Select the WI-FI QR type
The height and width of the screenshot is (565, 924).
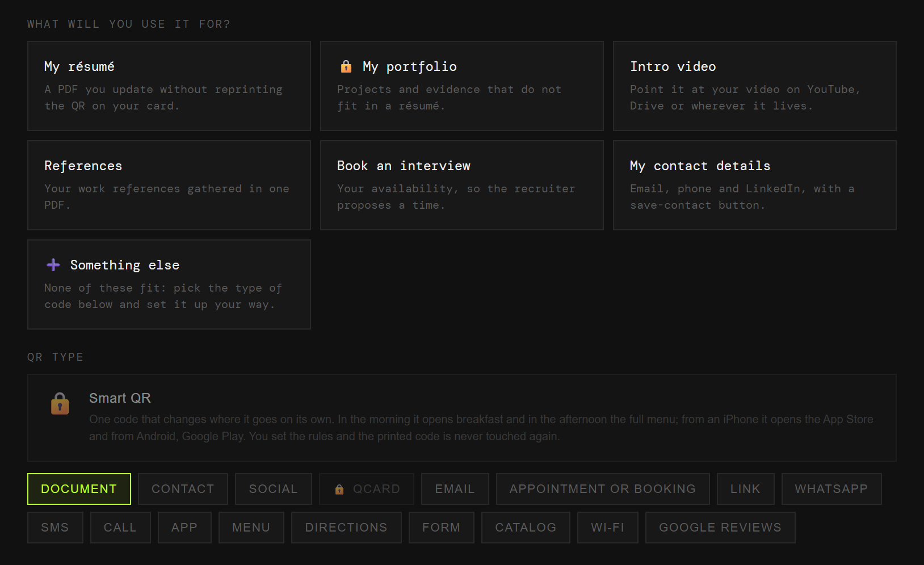pos(608,528)
